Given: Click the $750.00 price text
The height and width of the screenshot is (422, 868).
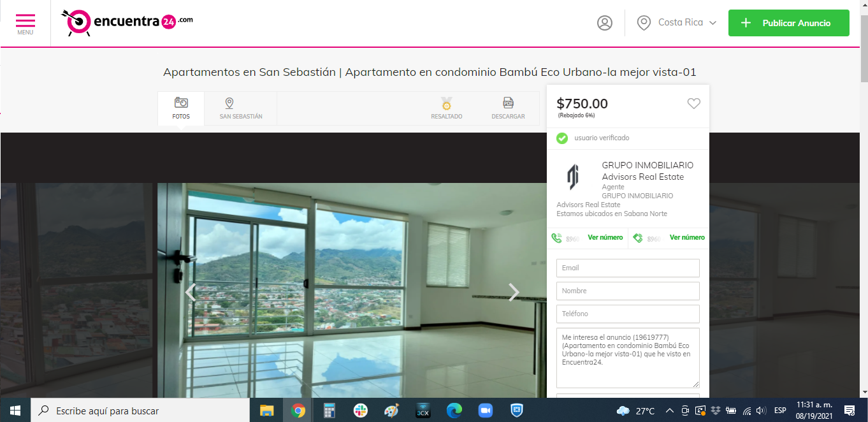Looking at the screenshot, I should (x=582, y=104).
